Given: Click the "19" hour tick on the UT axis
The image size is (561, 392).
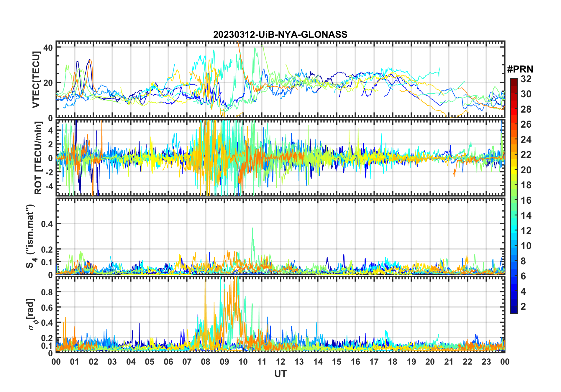Looking at the screenshot, I should coord(411,362).
